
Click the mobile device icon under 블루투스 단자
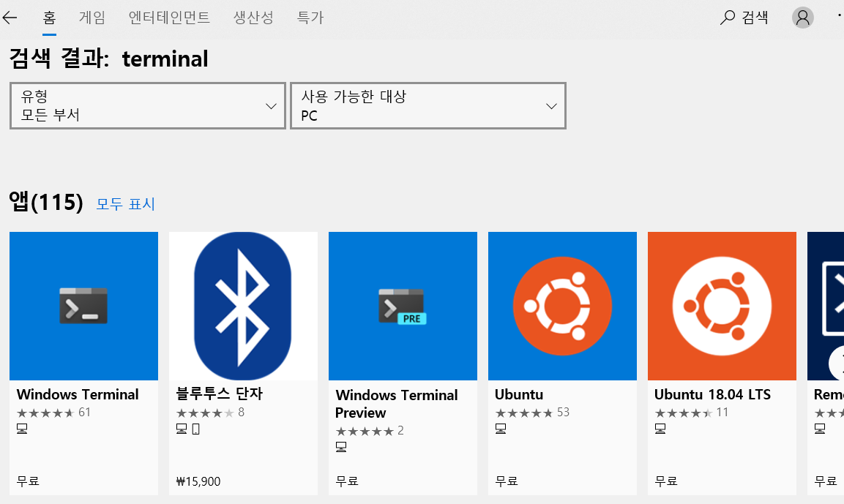[195, 429]
